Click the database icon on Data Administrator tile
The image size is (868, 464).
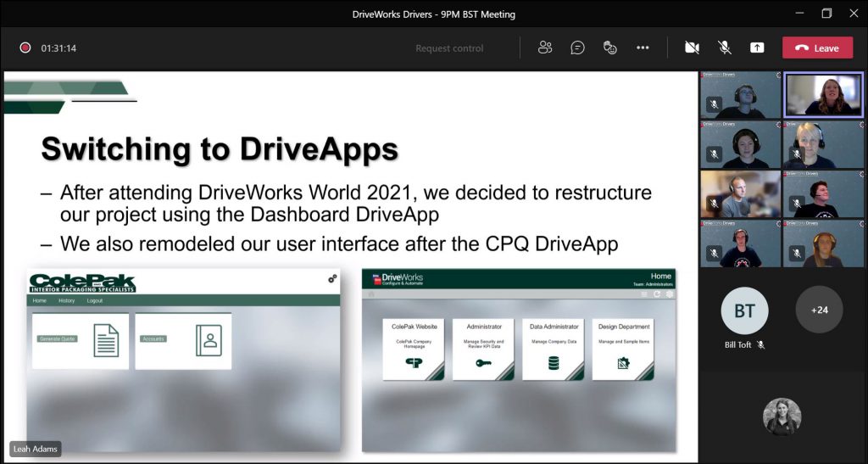click(x=554, y=363)
